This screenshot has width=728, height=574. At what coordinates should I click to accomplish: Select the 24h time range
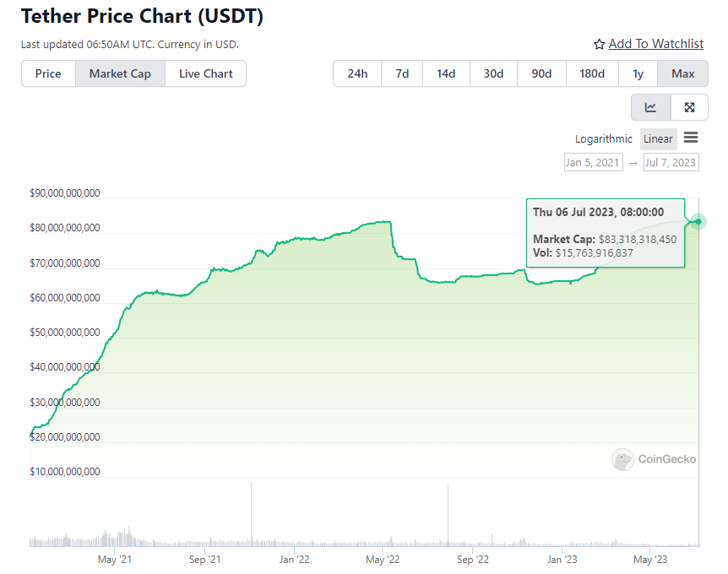357,73
